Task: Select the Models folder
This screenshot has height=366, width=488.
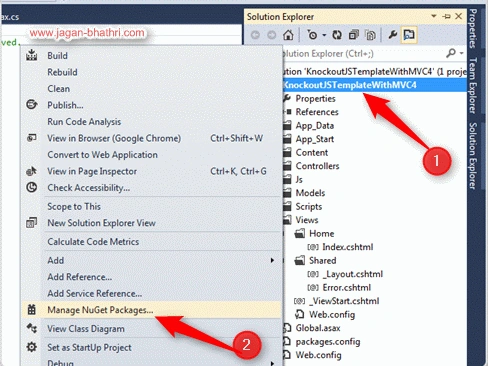Action: coord(310,193)
